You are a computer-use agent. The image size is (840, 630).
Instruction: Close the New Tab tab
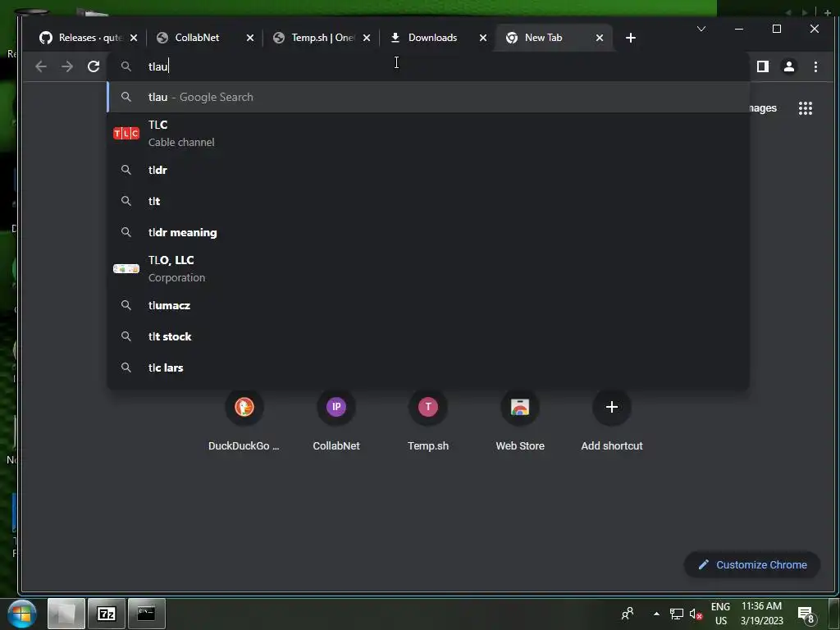[600, 38]
